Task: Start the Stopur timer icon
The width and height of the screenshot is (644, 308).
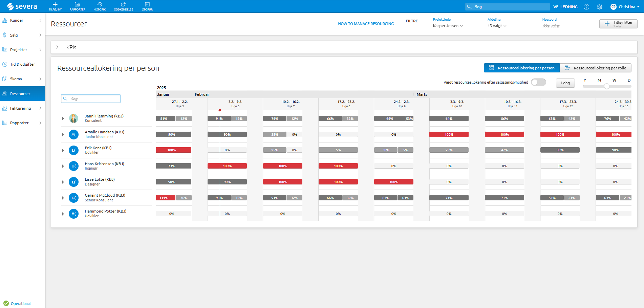Action: 147,5
